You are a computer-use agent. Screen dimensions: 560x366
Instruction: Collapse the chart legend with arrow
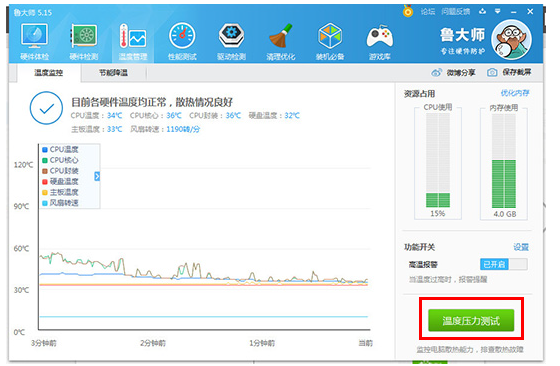coord(97,176)
